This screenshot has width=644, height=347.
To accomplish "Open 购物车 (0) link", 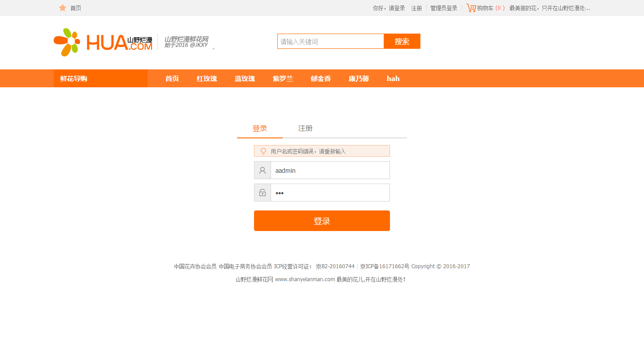I will click(x=491, y=8).
